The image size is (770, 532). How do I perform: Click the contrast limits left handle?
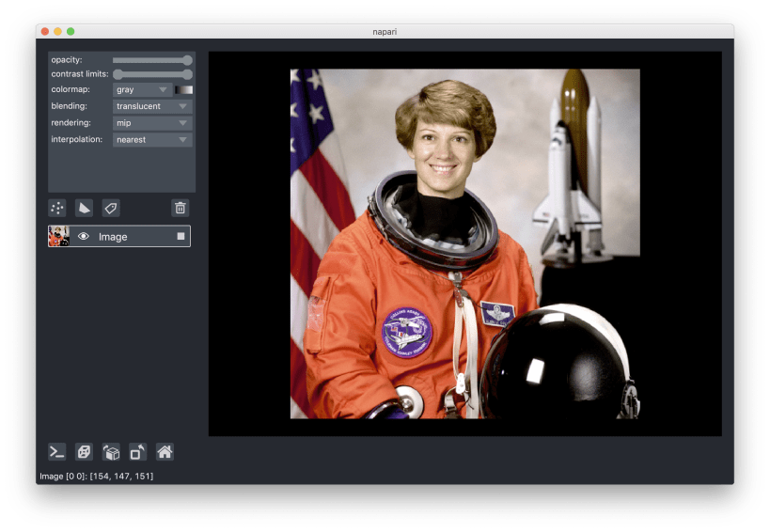118,74
